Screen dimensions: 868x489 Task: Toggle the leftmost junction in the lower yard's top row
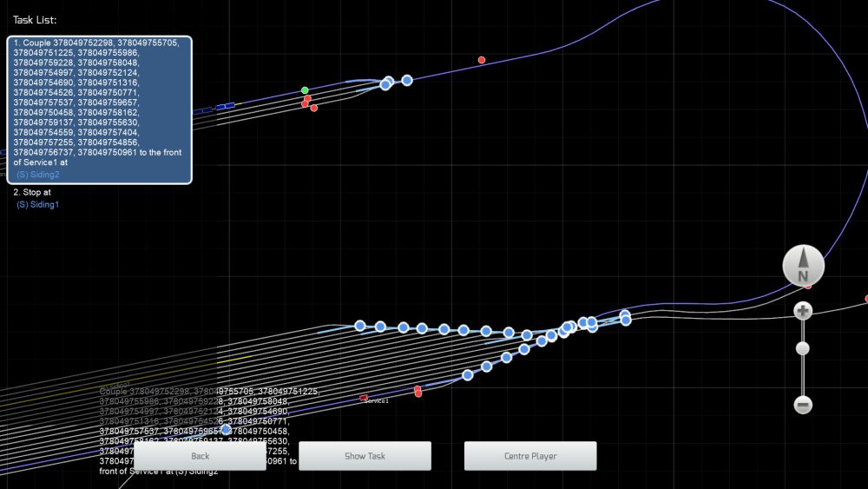tap(360, 326)
